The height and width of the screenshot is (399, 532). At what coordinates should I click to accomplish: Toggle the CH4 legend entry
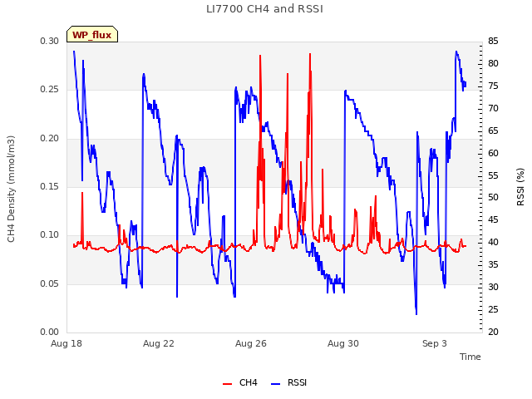point(240,382)
